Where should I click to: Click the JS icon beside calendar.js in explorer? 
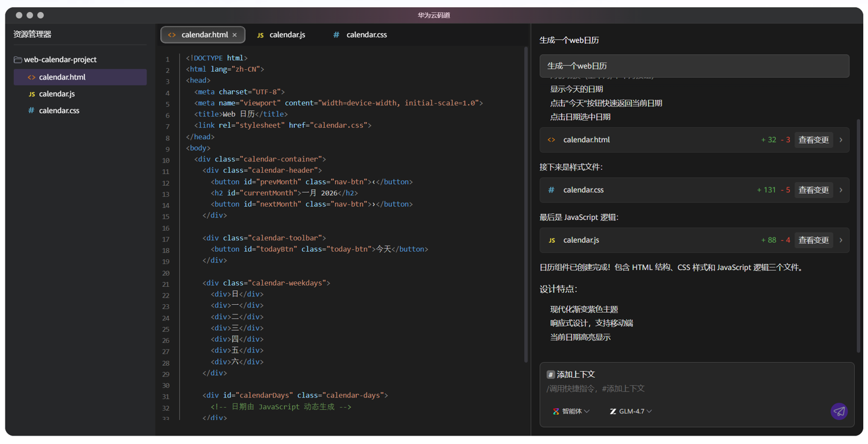click(x=31, y=93)
